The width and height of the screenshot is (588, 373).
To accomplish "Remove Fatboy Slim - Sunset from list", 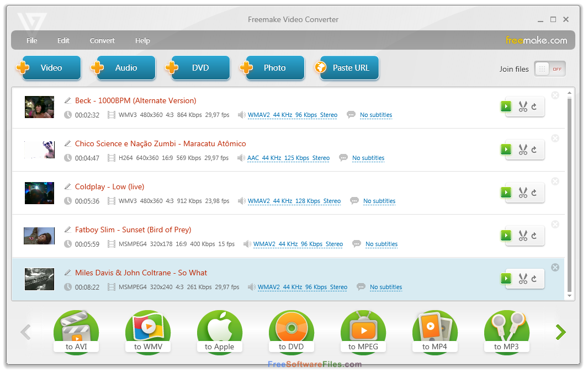I will tap(555, 224).
